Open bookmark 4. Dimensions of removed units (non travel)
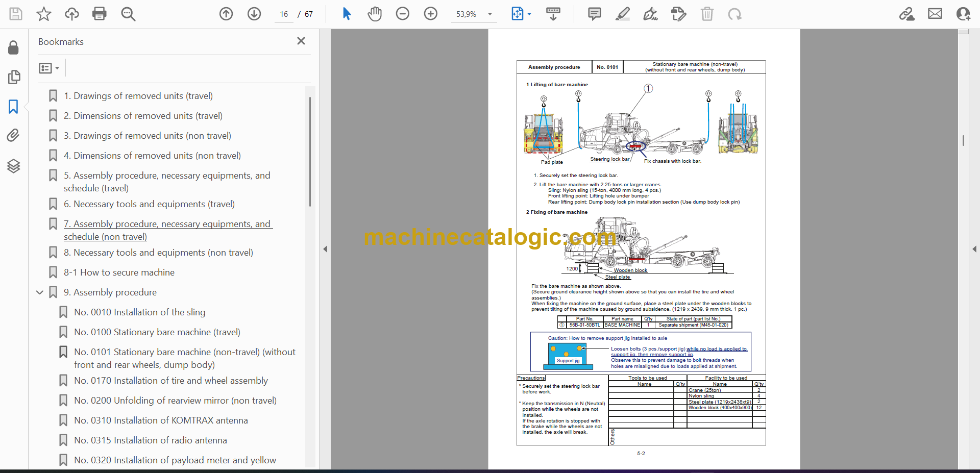 point(152,156)
